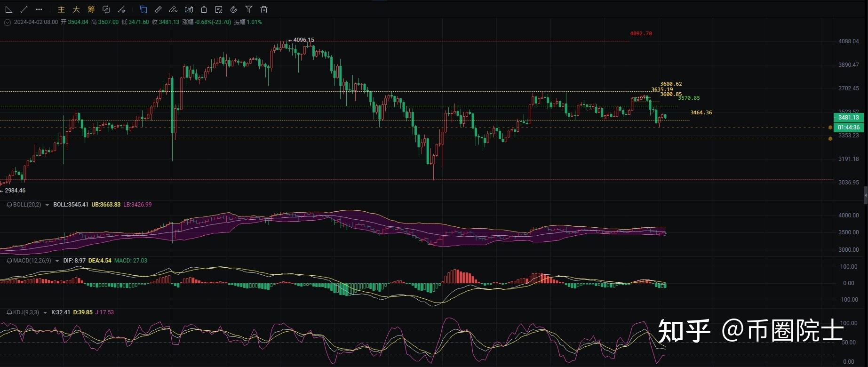Click the UB:3663.83 Bollinger upper band value
868x367 pixels.
point(106,205)
